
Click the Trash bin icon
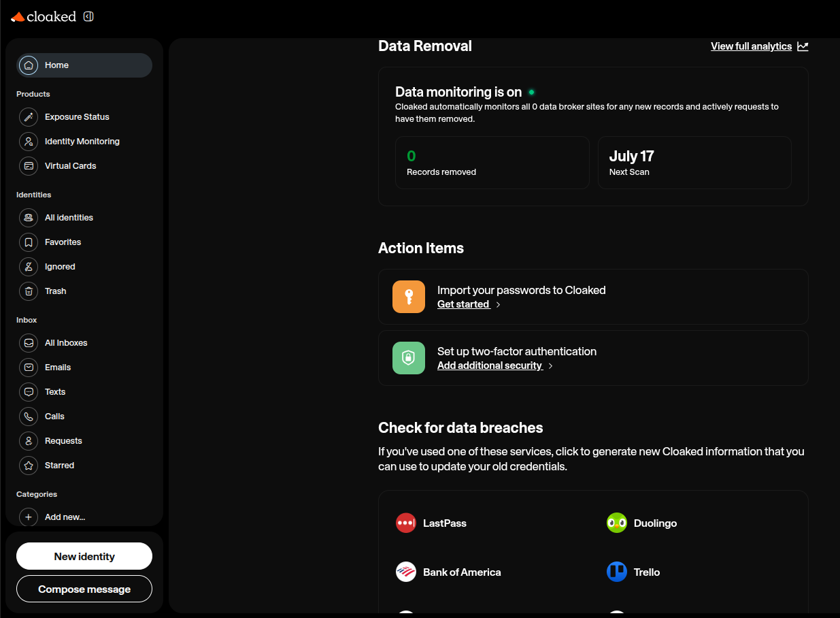(29, 291)
